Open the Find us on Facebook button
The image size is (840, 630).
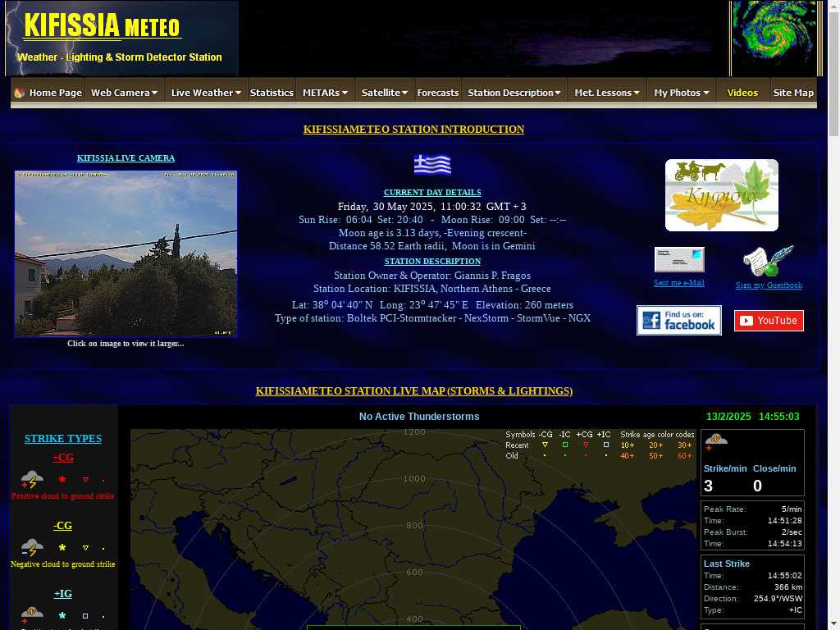678,321
